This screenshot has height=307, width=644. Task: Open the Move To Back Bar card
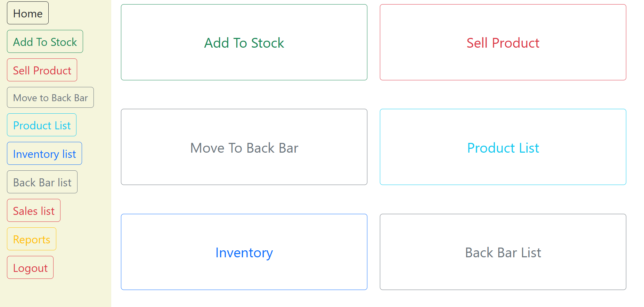[x=244, y=147]
